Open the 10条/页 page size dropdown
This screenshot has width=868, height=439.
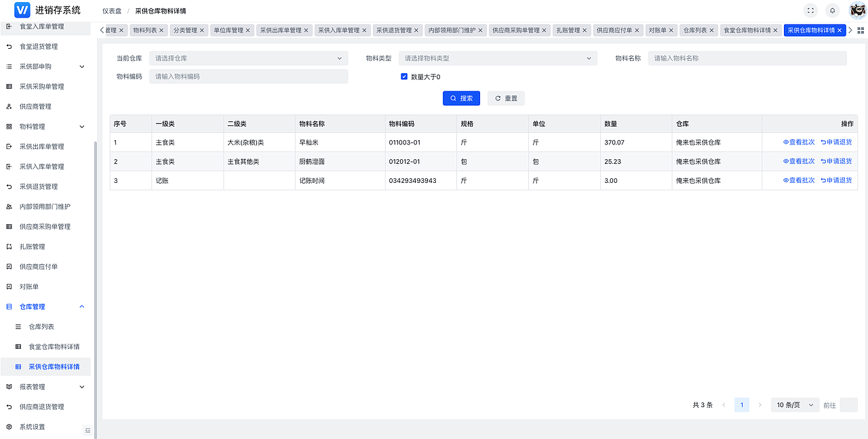pos(794,404)
